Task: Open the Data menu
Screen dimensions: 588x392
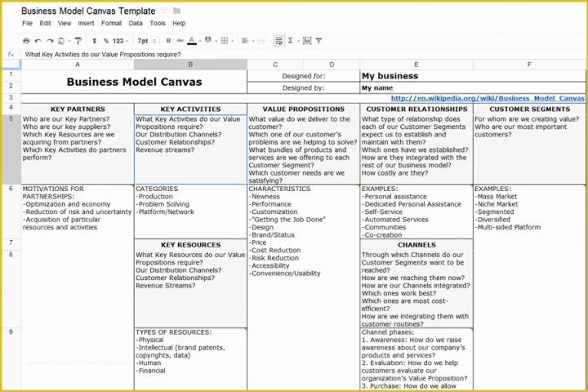Action: (x=136, y=23)
